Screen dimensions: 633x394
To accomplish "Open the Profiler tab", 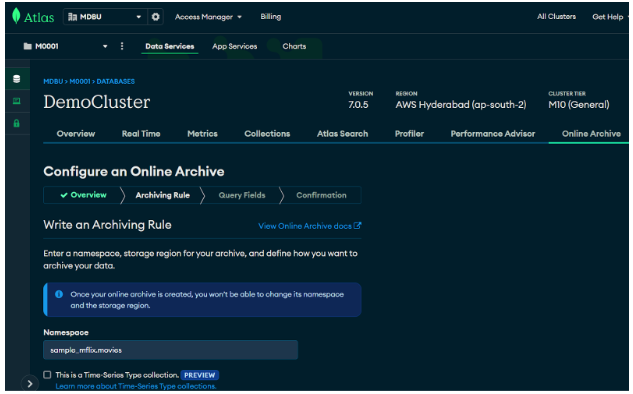I will [x=409, y=134].
